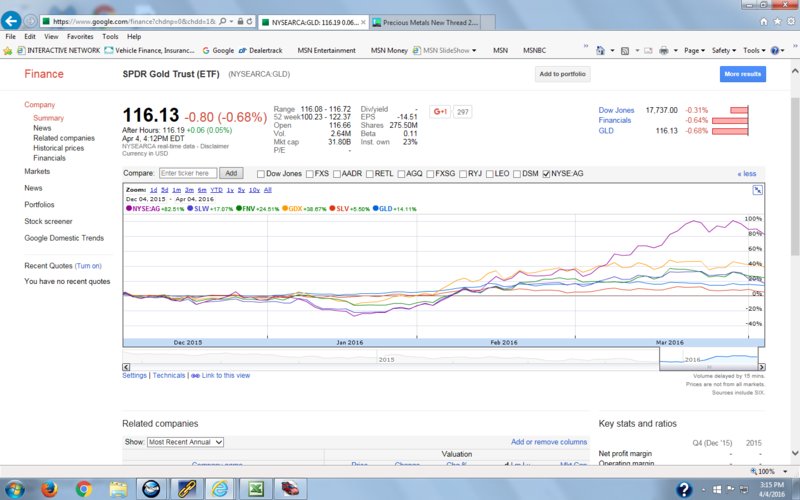Open the Edit menu
This screenshot has width=800, height=500.
point(30,37)
